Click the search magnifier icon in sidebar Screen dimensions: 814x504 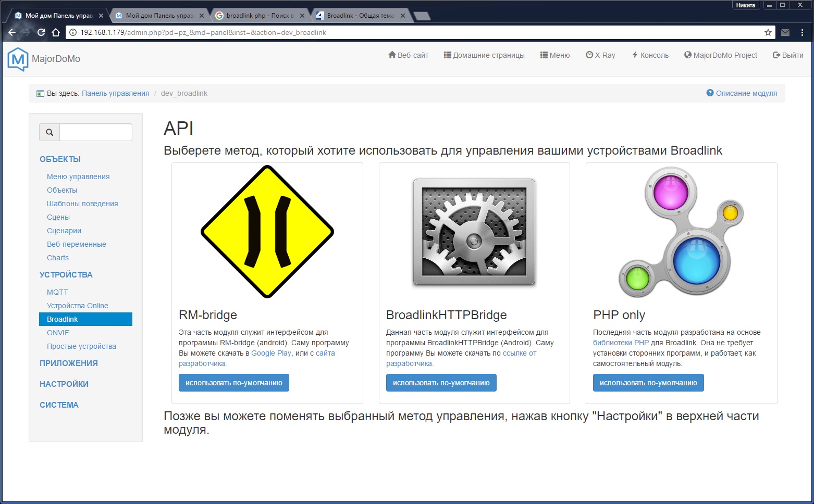pos(50,132)
